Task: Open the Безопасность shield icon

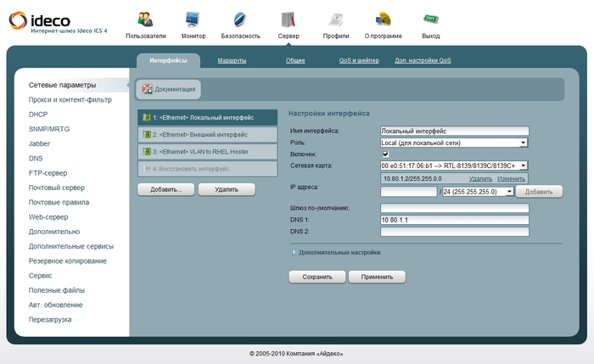Action: (x=240, y=20)
